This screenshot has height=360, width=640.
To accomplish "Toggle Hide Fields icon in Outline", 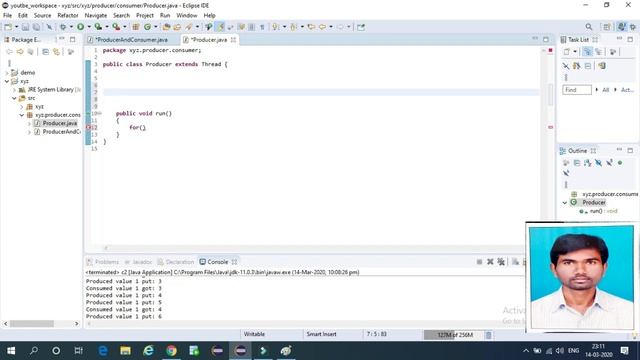I will coord(598,163).
